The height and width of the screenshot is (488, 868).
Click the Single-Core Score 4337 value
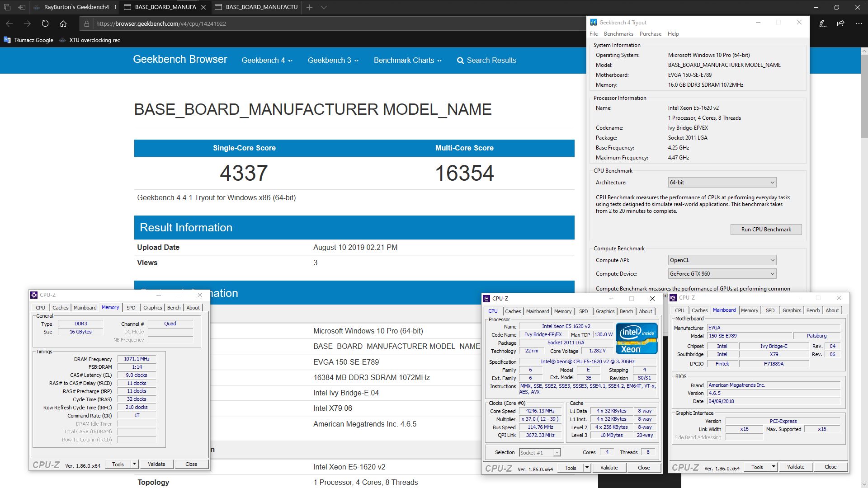tap(244, 173)
